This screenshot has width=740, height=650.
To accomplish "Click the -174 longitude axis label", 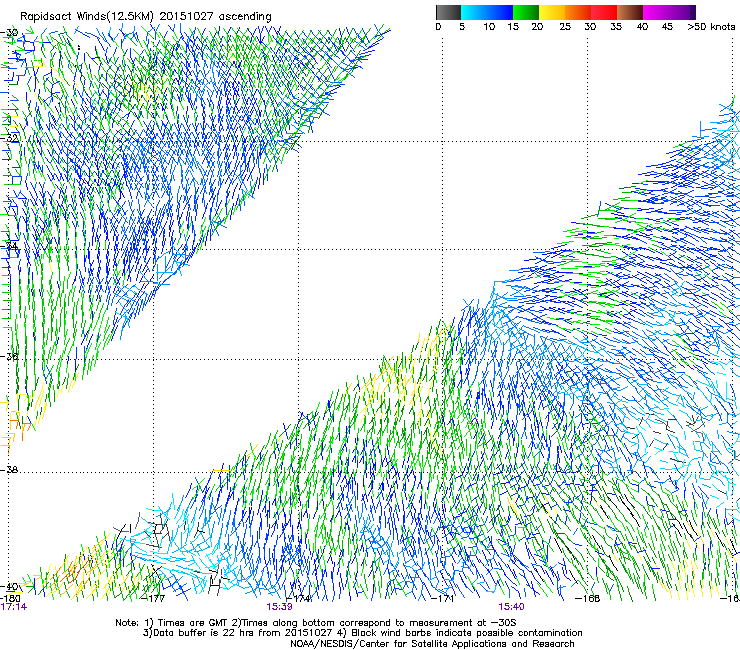I will 300,599.
